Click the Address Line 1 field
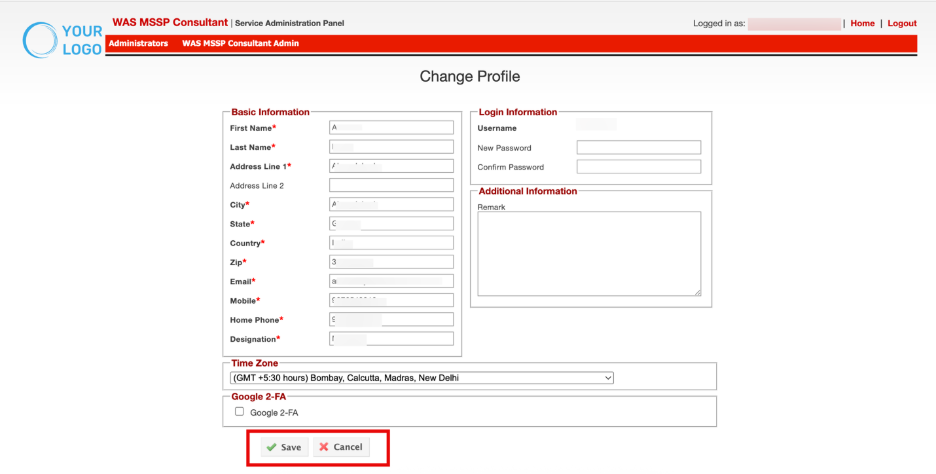The height and width of the screenshot is (474, 936). point(392,166)
